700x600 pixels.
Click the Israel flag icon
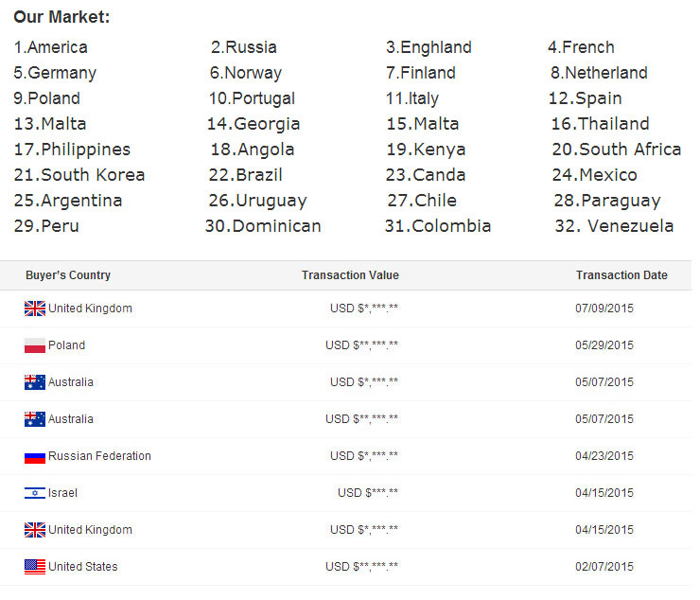[35, 493]
